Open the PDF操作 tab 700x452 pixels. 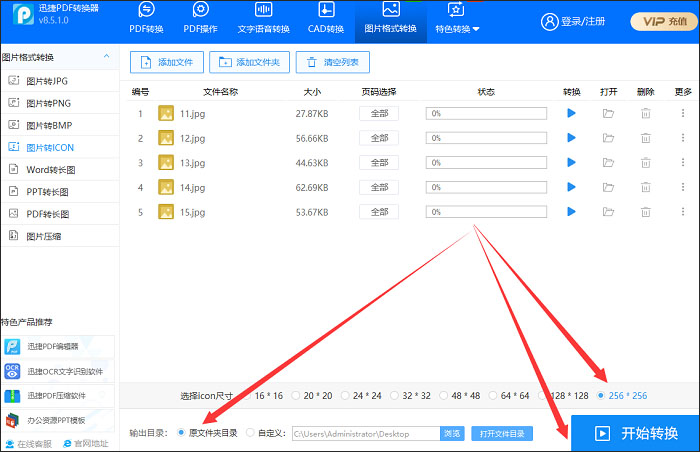pos(200,20)
